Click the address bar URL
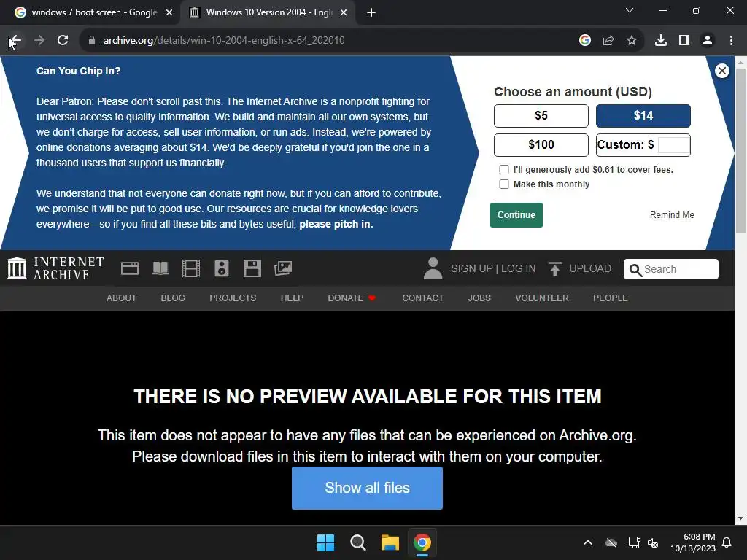The image size is (747, 560). [x=224, y=41]
